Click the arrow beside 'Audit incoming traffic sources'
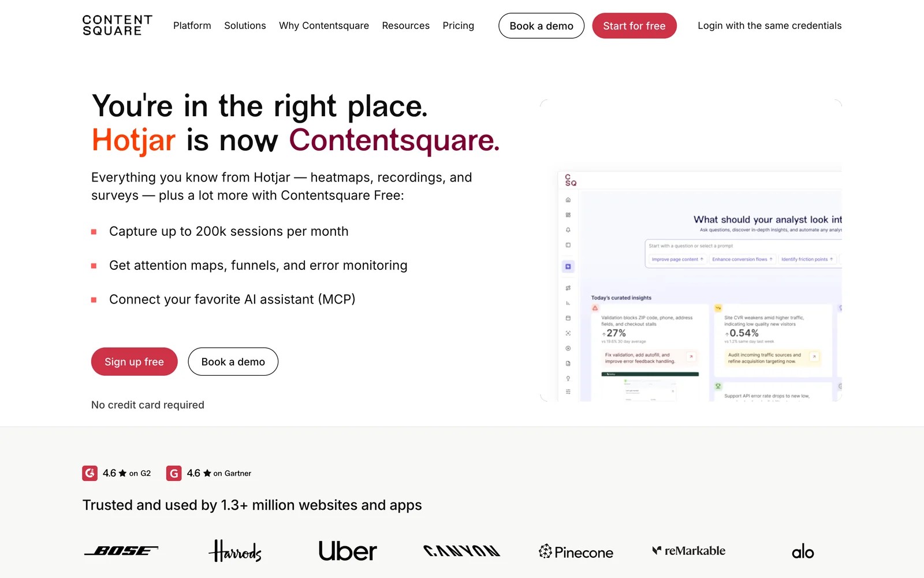 pyautogui.click(x=814, y=357)
